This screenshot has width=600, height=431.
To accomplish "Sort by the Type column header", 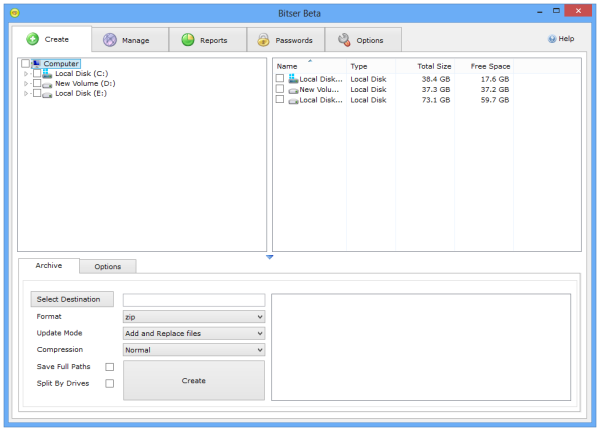I will [x=371, y=66].
